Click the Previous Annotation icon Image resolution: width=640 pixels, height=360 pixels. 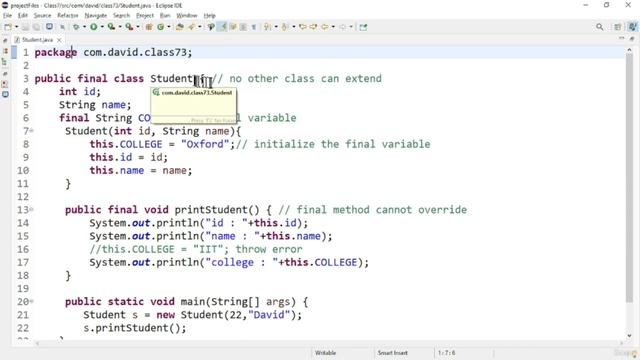point(285,27)
